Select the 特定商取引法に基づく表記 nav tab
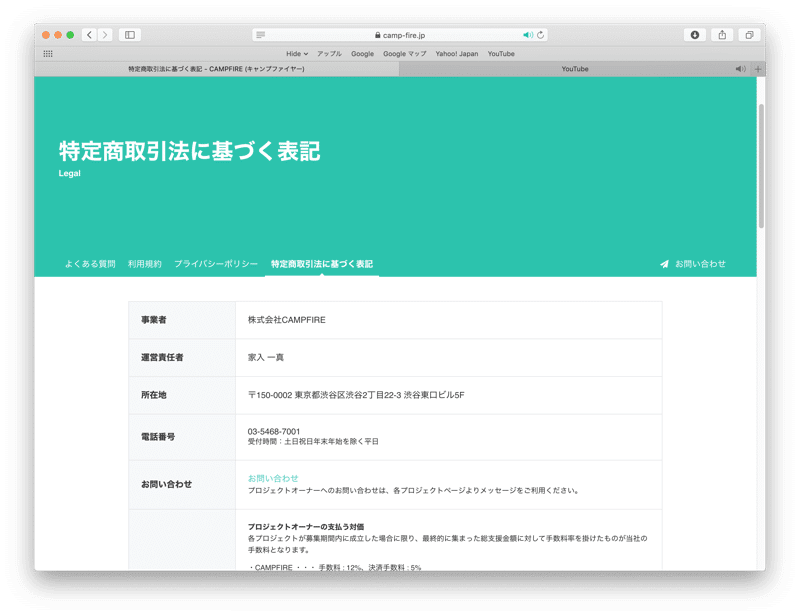This screenshot has height=616, width=800. [x=321, y=264]
